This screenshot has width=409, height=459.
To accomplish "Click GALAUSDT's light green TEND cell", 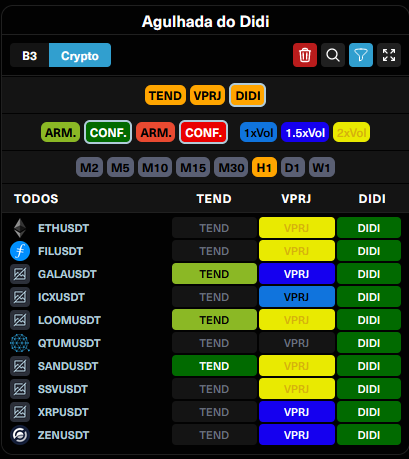I will tap(214, 274).
